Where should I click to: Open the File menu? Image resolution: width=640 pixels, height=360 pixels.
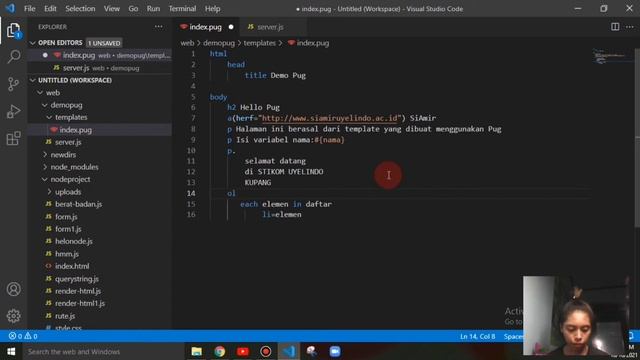tap(29, 9)
